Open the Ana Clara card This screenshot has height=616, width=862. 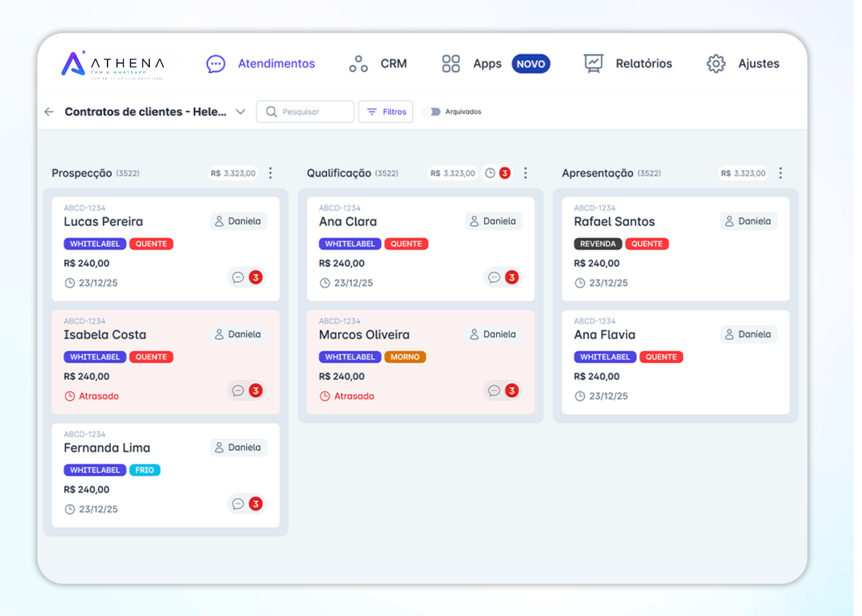(x=421, y=249)
